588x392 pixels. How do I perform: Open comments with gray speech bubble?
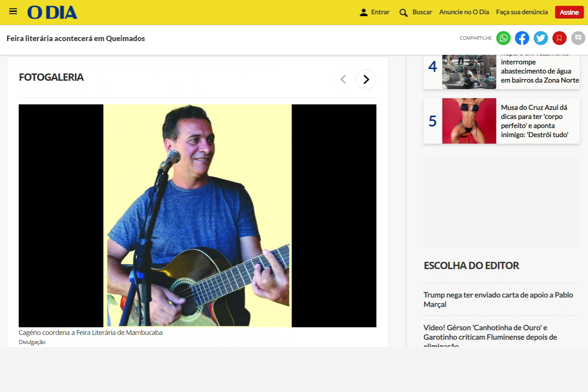578,38
